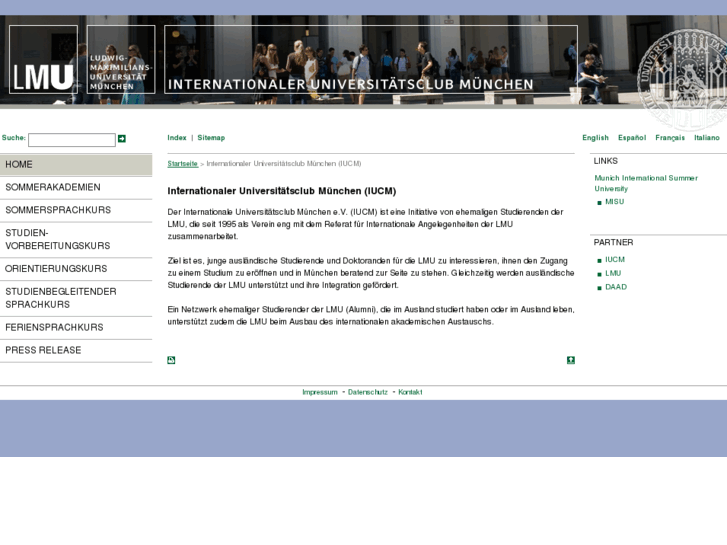Open the HOME menu item
727x545 pixels.
76,165
